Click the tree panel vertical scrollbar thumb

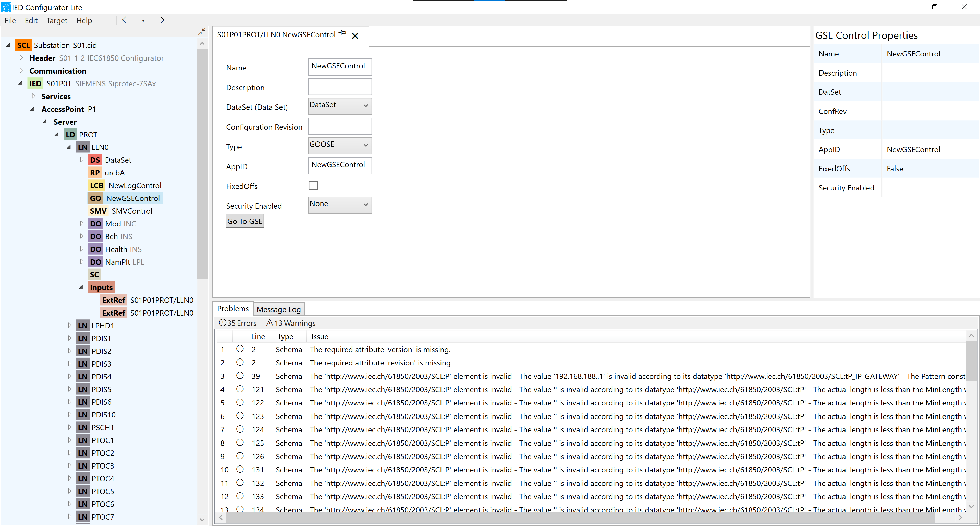[202, 164]
